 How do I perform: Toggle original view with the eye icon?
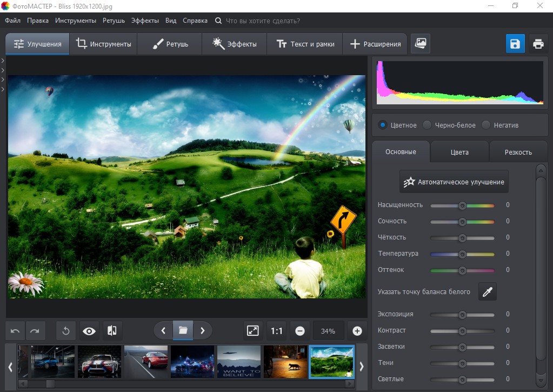coord(89,331)
